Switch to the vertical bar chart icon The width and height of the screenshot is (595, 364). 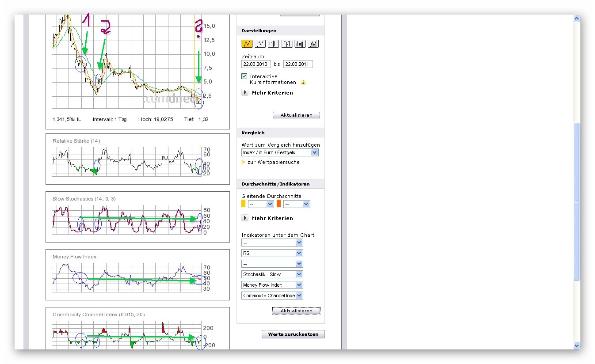point(274,44)
